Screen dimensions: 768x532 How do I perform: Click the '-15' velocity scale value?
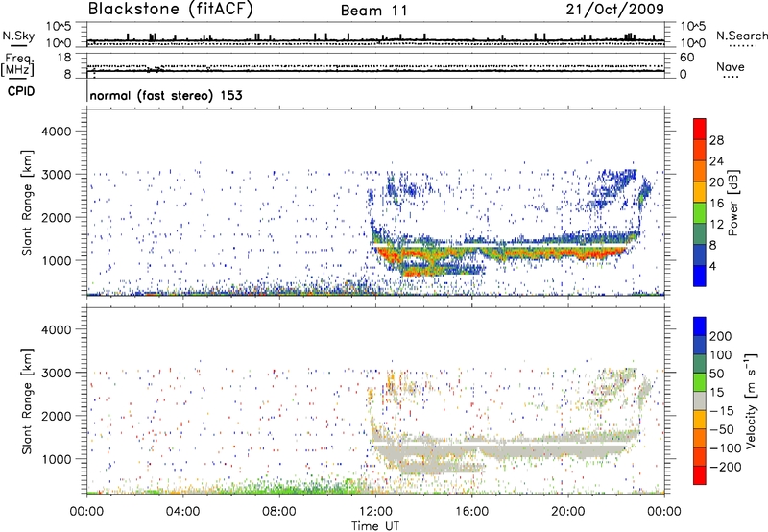pos(722,411)
